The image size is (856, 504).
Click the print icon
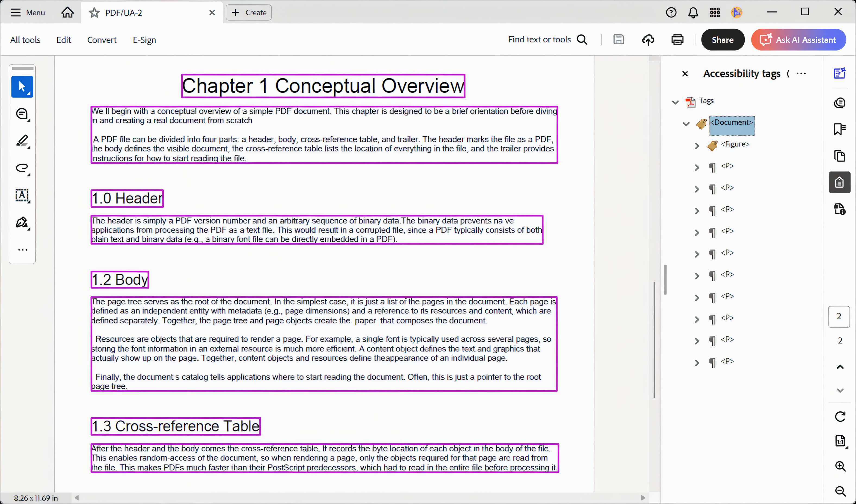pos(677,40)
